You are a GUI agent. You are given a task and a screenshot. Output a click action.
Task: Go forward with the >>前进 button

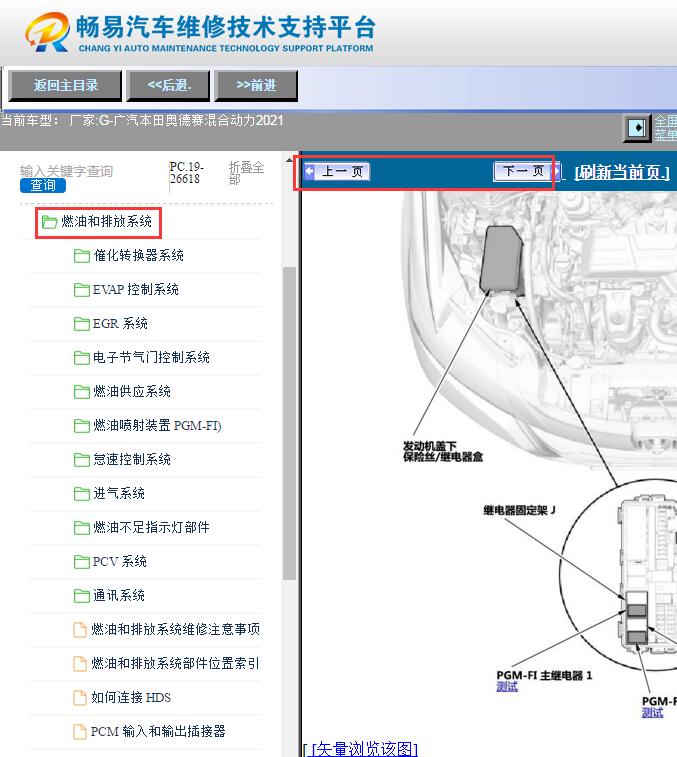pos(256,85)
